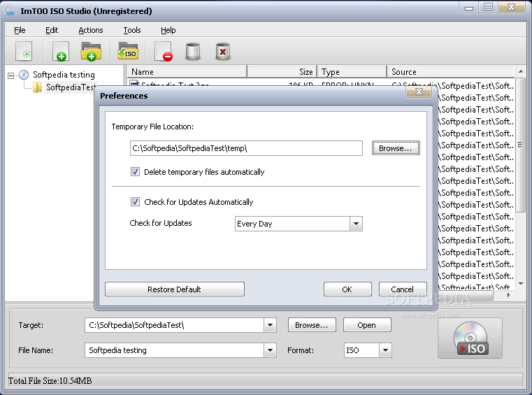Sort by the Source column header
The image size is (532, 395).
[451, 72]
